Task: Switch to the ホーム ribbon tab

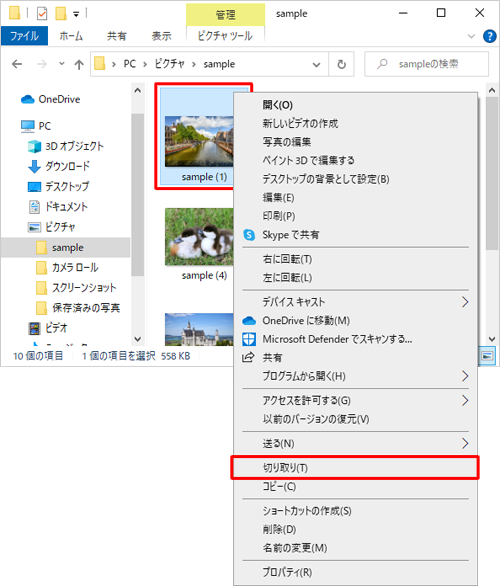Action: (71, 36)
